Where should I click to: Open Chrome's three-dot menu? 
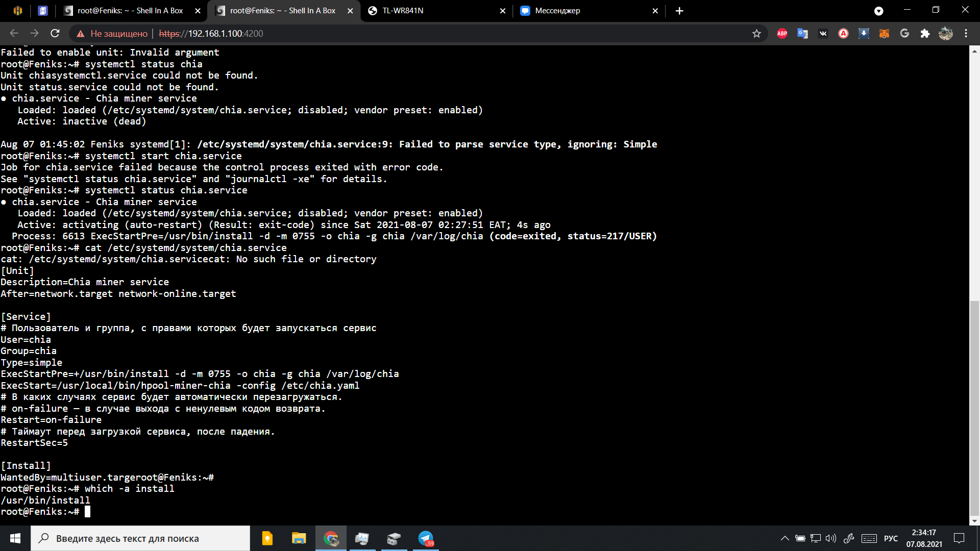coord(966,34)
